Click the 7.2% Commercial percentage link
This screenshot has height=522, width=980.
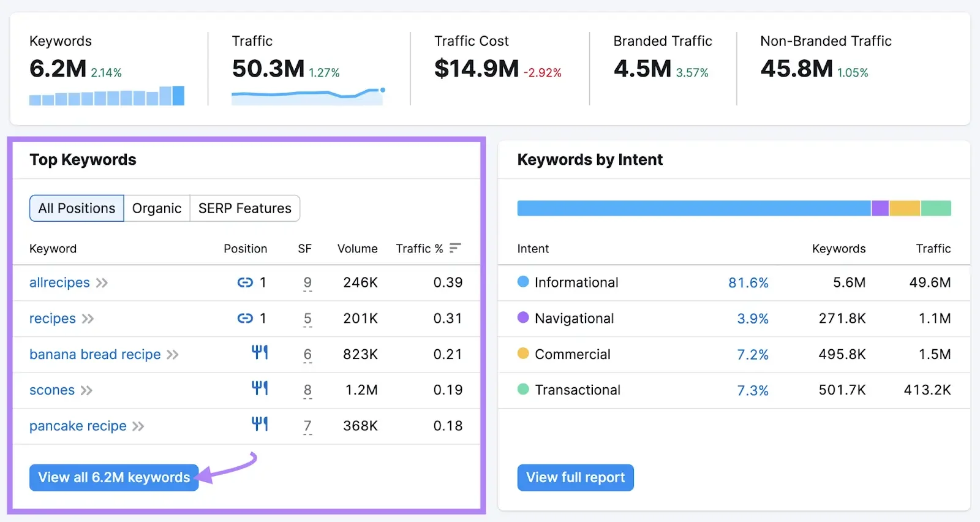coord(753,354)
